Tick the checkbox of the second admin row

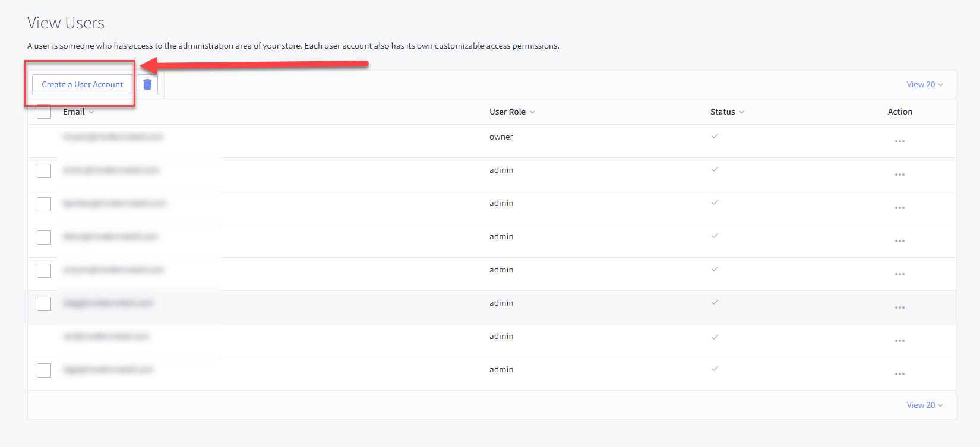(x=44, y=204)
